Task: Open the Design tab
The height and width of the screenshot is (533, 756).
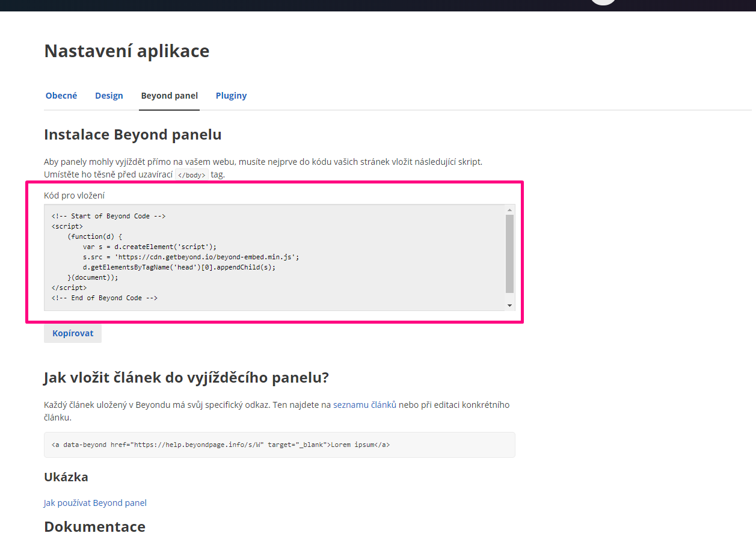Action: pos(109,96)
